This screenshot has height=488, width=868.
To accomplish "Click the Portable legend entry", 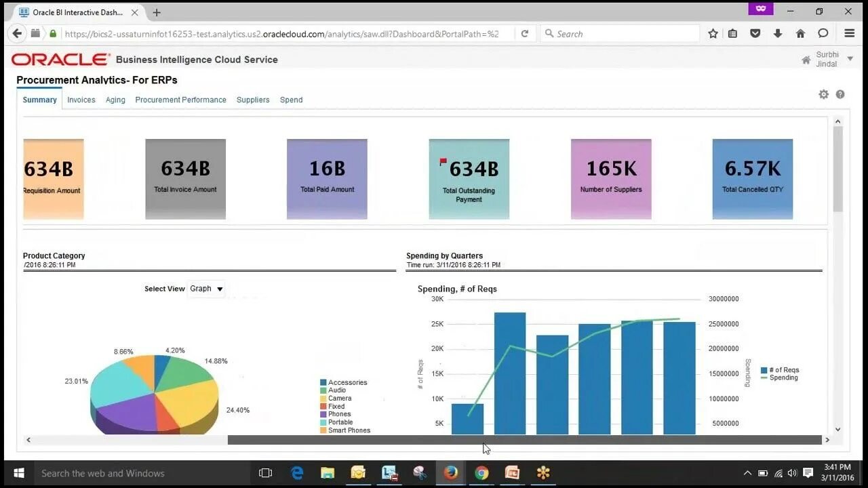I will click(336, 422).
